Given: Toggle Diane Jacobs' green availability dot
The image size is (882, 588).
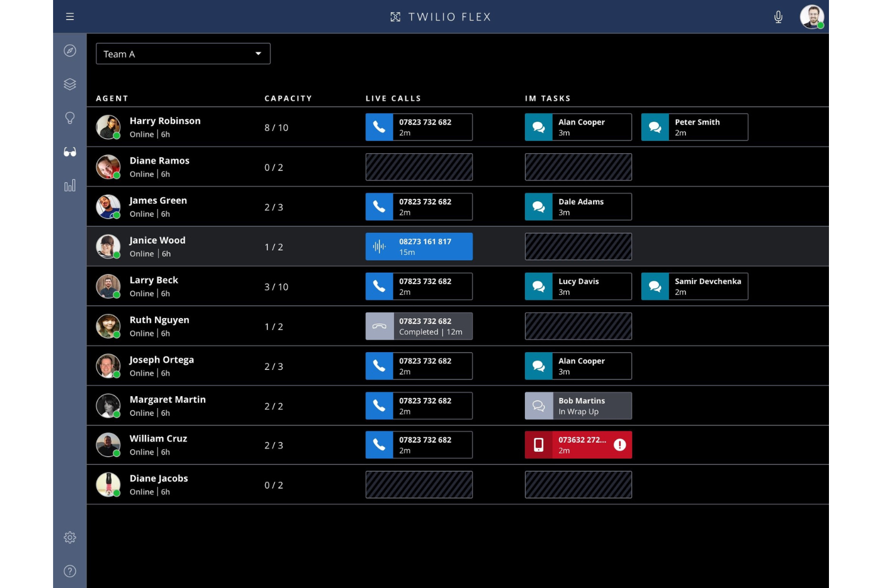Looking at the screenshot, I should click(117, 493).
